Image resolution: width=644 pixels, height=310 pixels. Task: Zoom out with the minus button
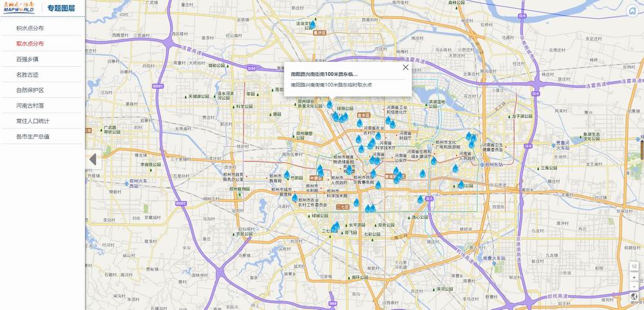634,286
